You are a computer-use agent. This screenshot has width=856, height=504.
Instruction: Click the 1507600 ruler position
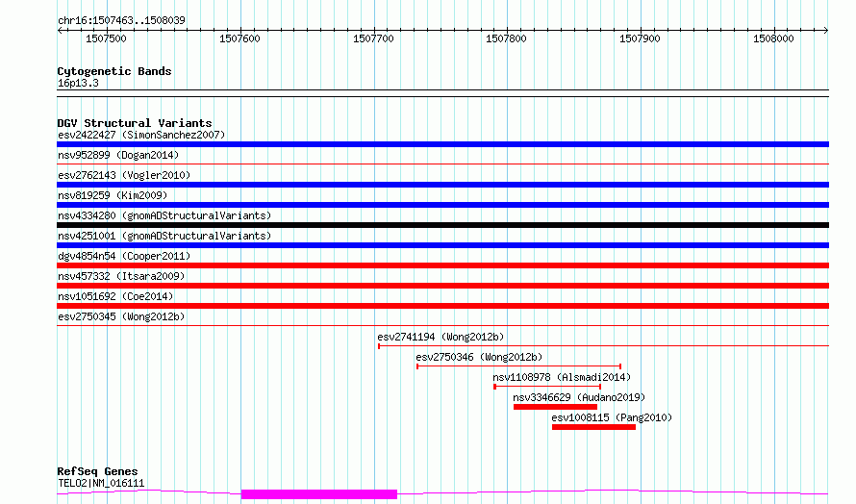[x=239, y=38]
